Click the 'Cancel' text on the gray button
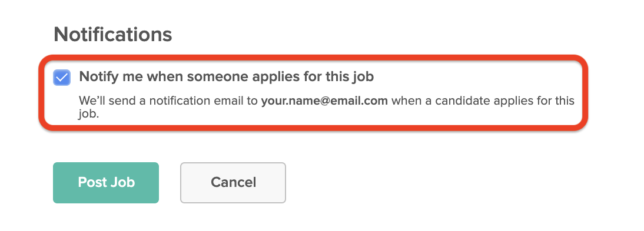 point(233,182)
